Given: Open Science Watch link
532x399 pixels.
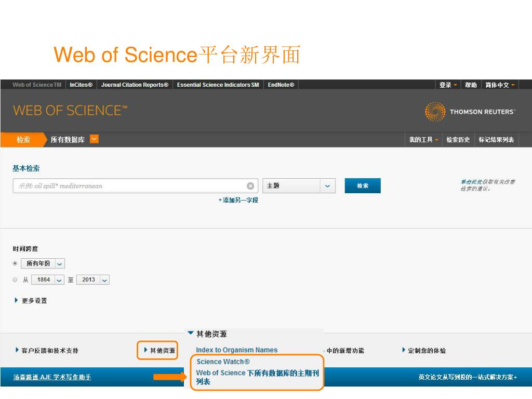Looking at the screenshot, I should [223, 362].
